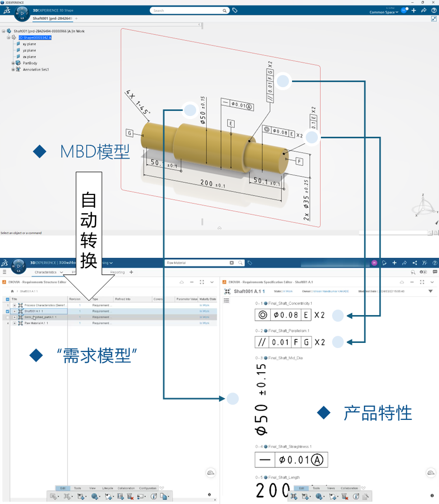Image resolution: width=439 pixels, height=504 pixels.
Task: Select the Tools tab in the Structure Editor action bar
Action: click(x=78, y=488)
